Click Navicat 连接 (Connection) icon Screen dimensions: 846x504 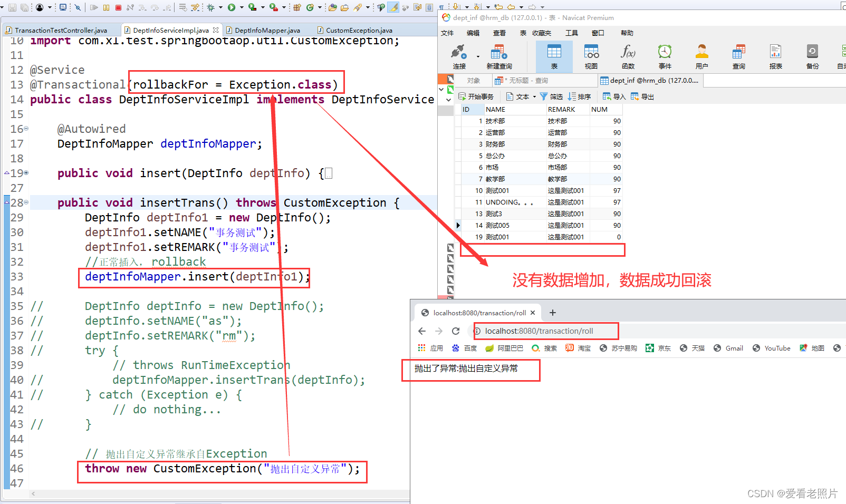click(x=459, y=57)
